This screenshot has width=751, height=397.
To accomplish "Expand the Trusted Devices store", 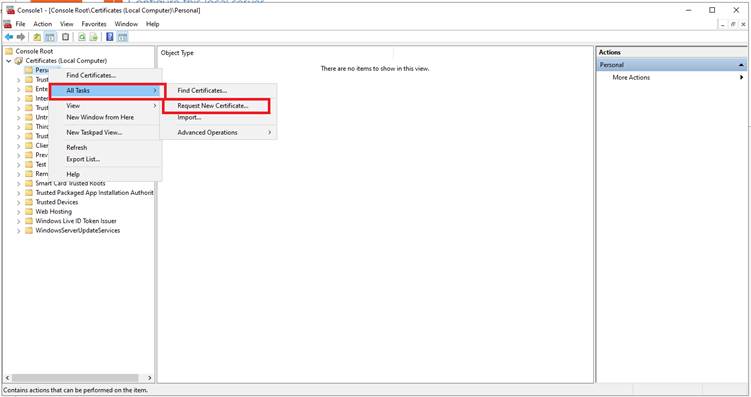I will coord(19,202).
